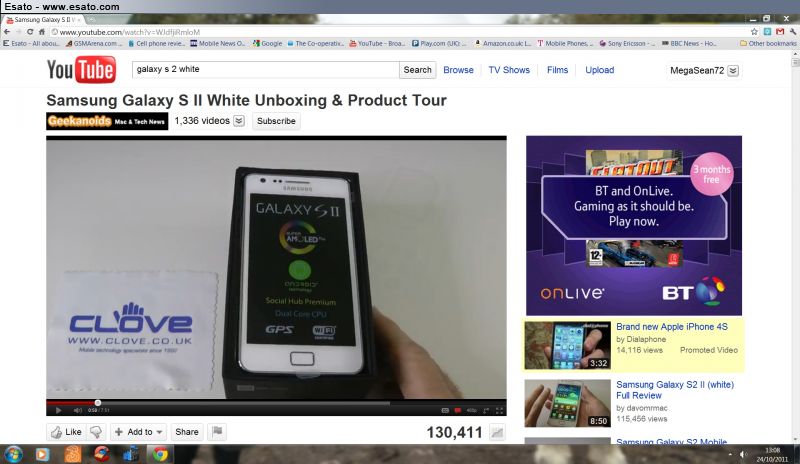Image resolution: width=800 pixels, height=464 pixels.
Task: Close the Samsung Galaxy S II tab
Action: [x=78, y=19]
